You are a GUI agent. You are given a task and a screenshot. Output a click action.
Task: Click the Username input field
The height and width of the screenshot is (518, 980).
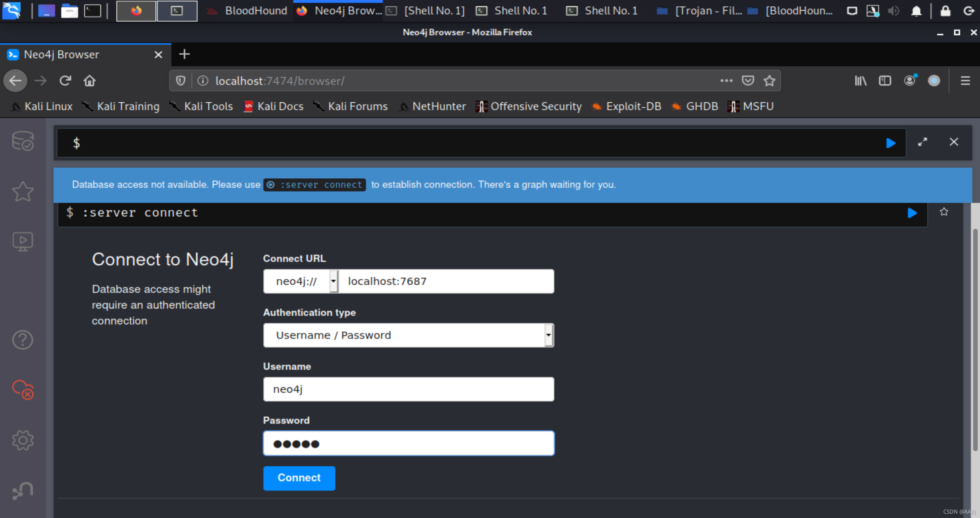click(x=409, y=389)
